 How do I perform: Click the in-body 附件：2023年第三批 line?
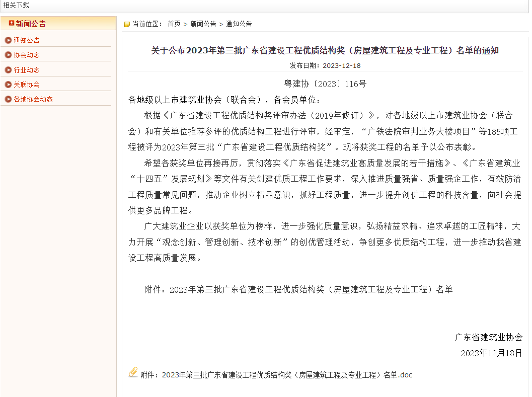pos(298,289)
